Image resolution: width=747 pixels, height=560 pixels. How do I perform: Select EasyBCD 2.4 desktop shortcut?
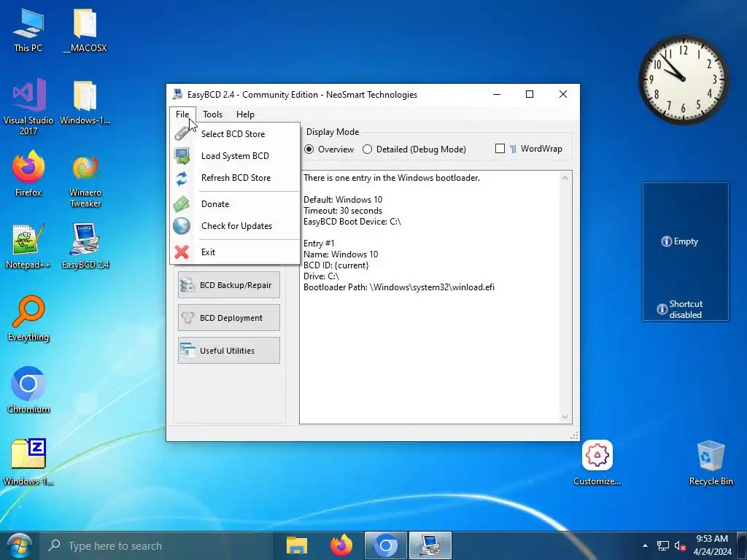[85, 246]
